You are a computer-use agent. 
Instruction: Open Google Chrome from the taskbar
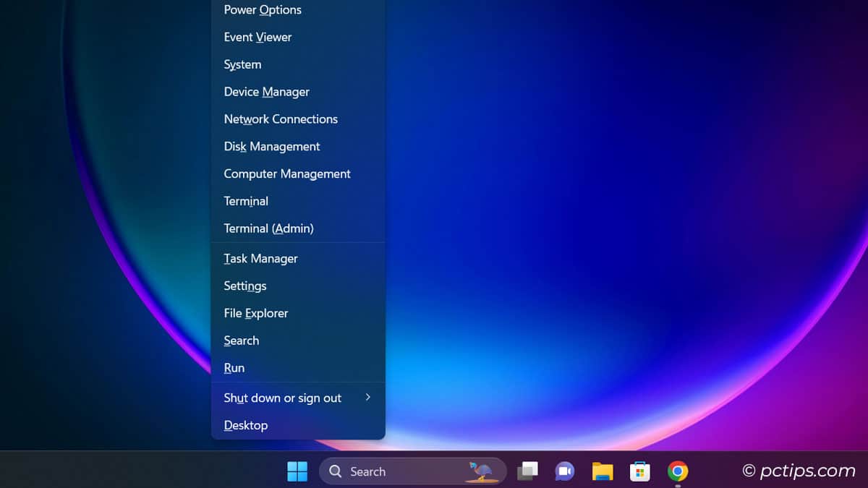coord(678,471)
